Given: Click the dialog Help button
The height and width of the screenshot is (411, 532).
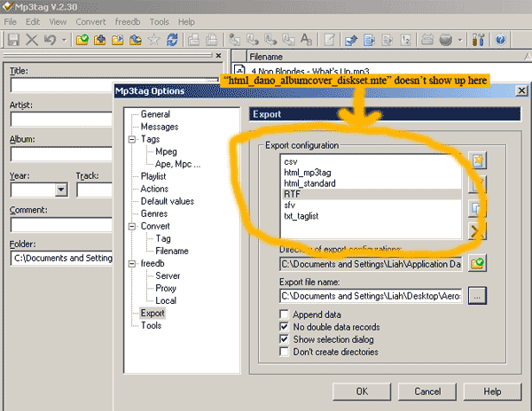Looking at the screenshot, I should [x=492, y=392].
